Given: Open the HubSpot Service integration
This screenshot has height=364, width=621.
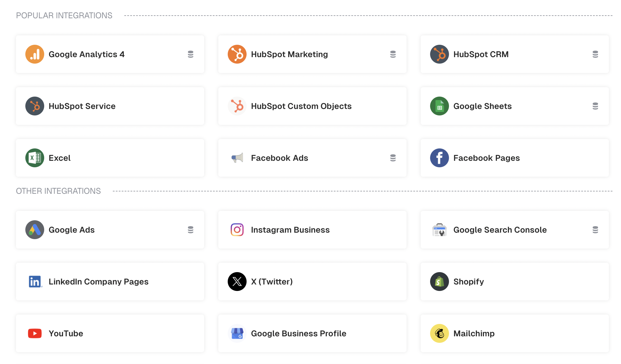Looking at the screenshot, I should point(110,106).
